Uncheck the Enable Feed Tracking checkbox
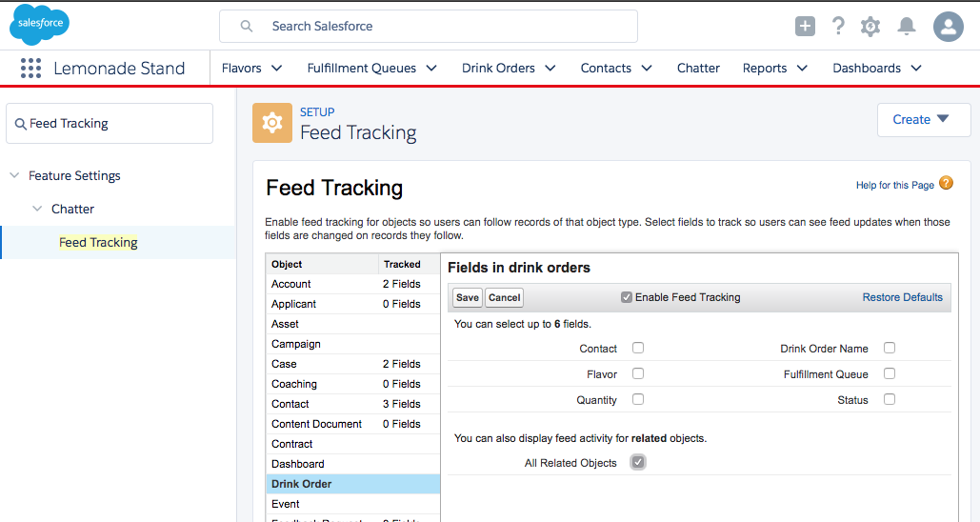The image size is (980, 522). click(x=627, y=297)
